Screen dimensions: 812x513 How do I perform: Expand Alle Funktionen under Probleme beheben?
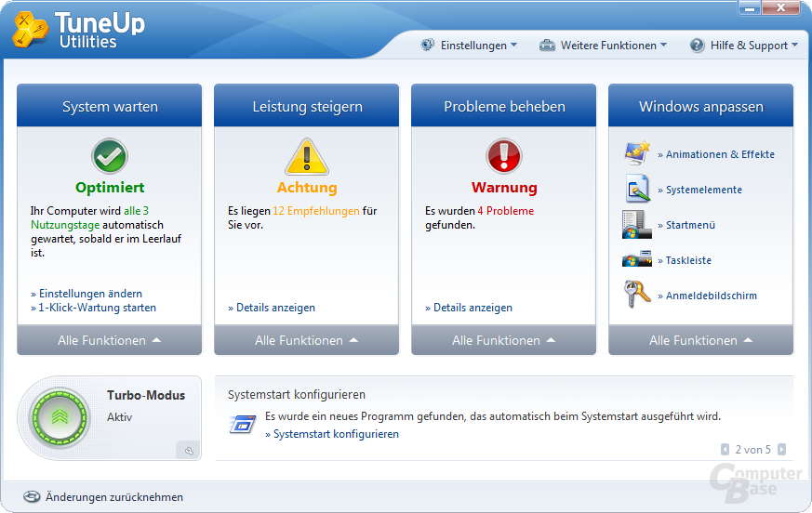504,340
